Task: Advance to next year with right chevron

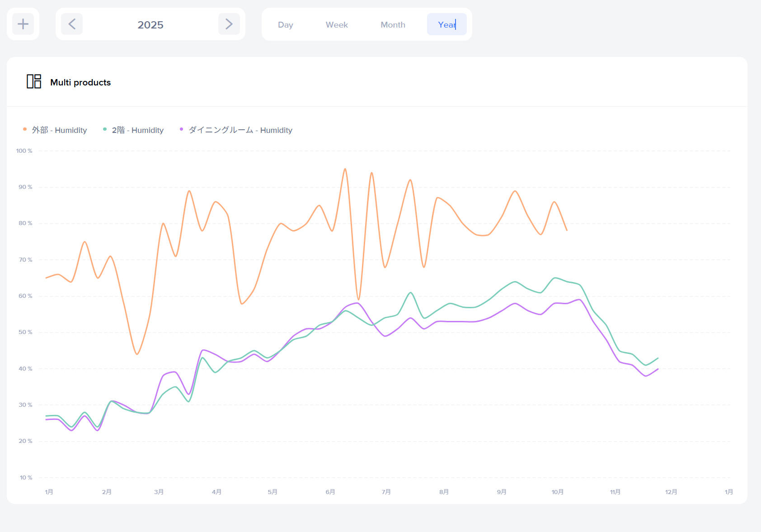Action: (x=229, y=24)
